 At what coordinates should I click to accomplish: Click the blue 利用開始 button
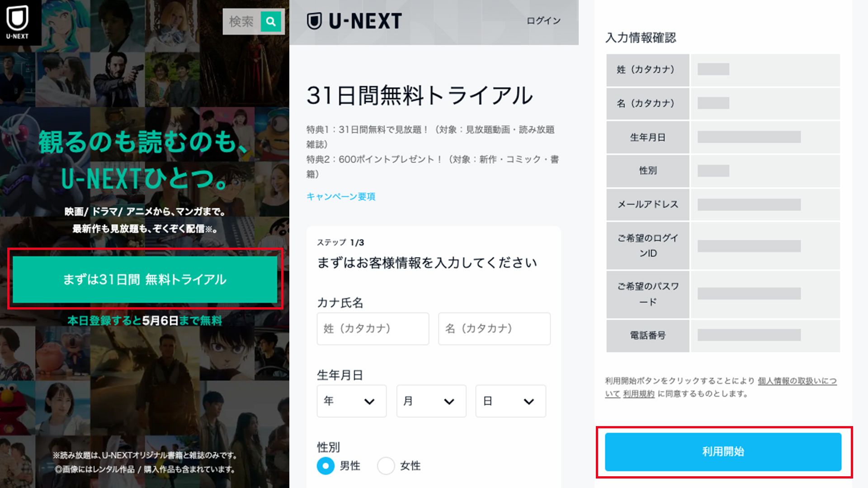pyautogui.click(x=723, y=451)
